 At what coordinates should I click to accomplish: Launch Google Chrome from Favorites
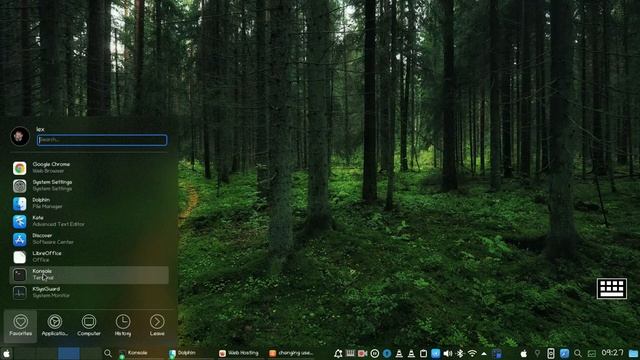(89, 168)
